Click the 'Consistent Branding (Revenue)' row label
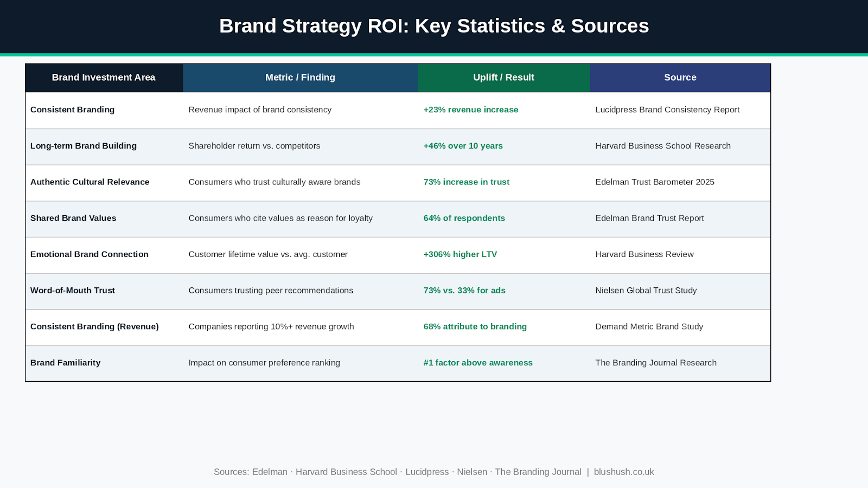The image size is (868, 488). click(x=94, y=326)
